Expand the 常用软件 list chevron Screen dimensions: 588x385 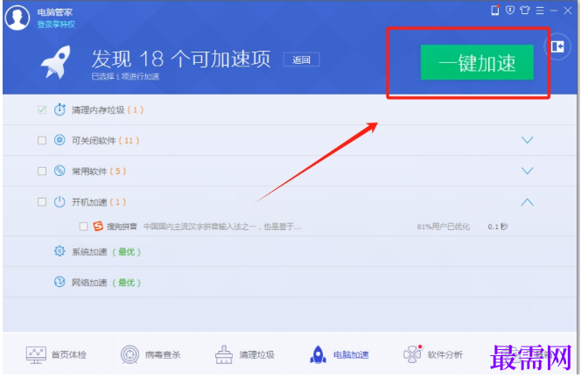coord(528,171)
